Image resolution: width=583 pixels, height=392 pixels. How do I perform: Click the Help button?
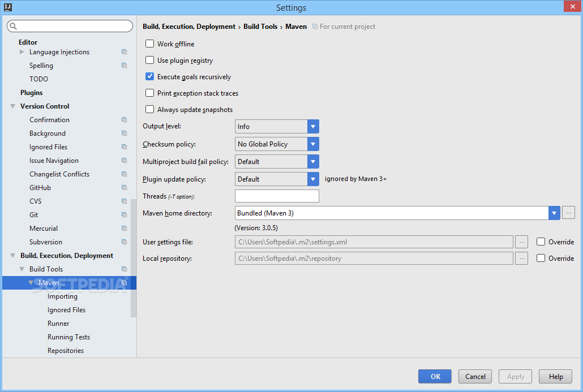tap(555, 376)
